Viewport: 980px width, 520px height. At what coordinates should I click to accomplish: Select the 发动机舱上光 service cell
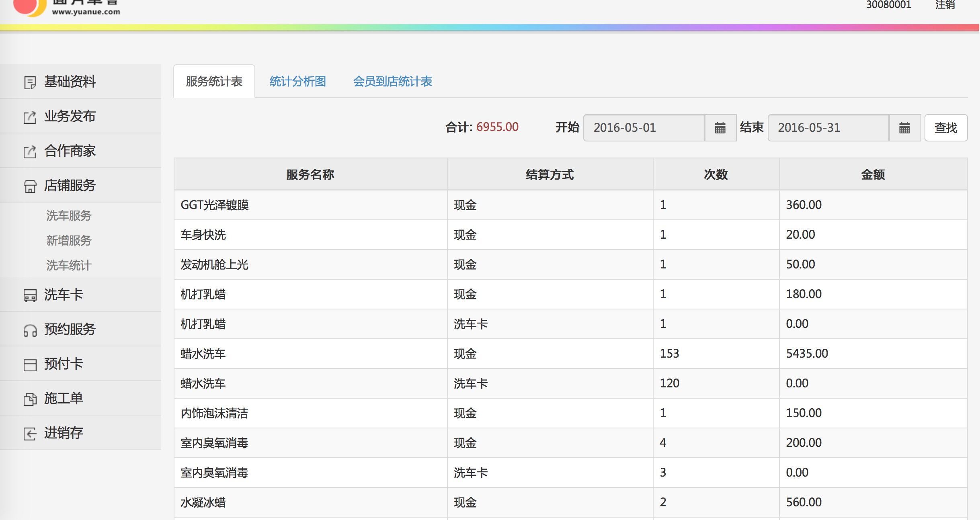pyautogui.click(x=310, y=264)
